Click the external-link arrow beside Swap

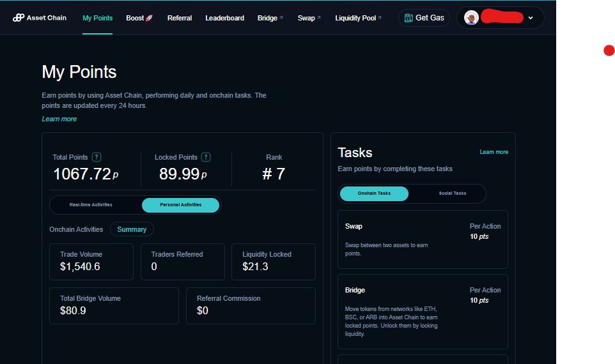319,18
